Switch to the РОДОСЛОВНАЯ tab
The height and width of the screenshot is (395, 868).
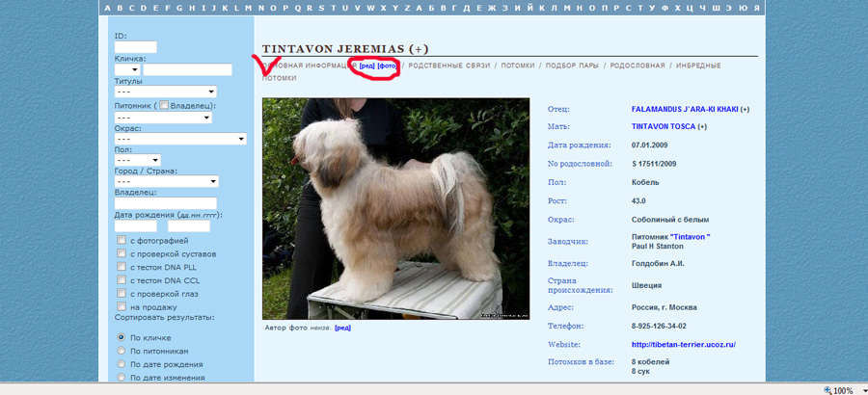coord(637,66)
